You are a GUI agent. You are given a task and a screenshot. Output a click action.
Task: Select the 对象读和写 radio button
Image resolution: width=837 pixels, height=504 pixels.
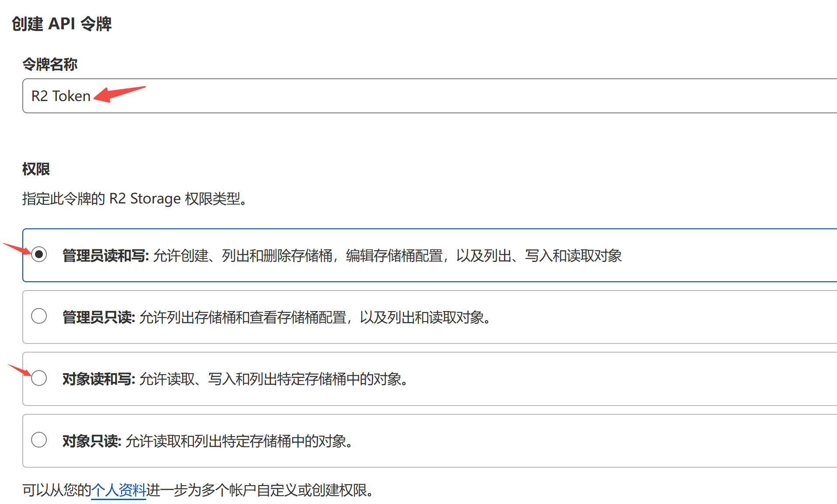click(x=39, y=378)
